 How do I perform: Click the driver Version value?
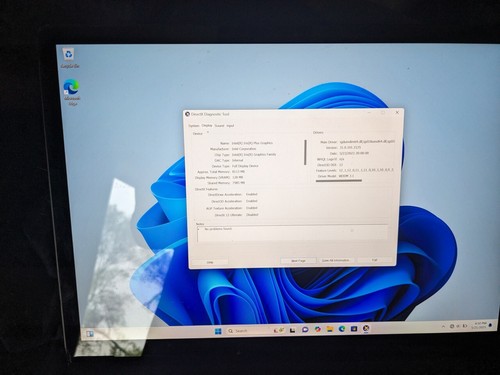pos(350,147)
